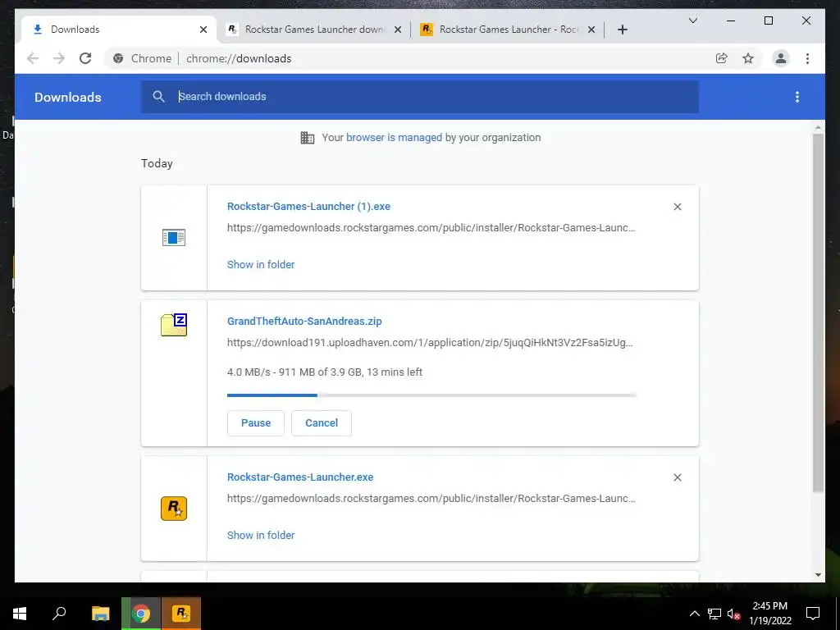Open the Downloads page more actions menu
This screenshot has height=630, width=840.
tap(797, 97)
